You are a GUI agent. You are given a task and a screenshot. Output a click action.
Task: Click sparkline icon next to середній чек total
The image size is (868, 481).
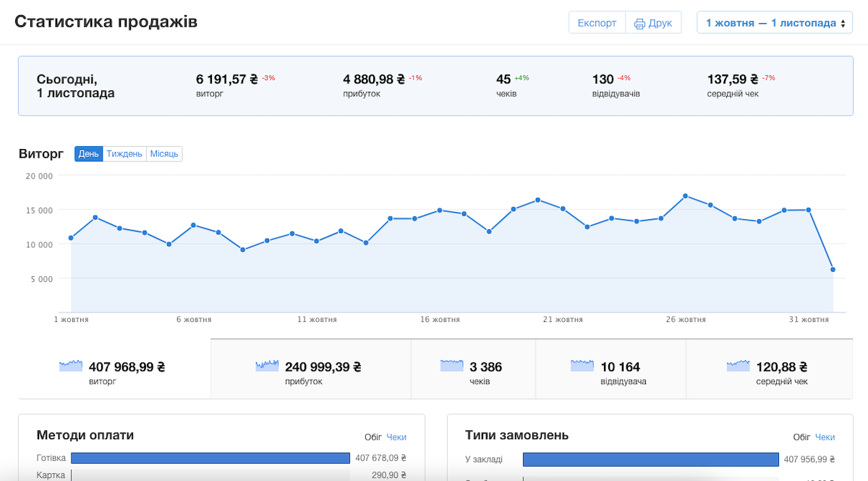point(739,366)
